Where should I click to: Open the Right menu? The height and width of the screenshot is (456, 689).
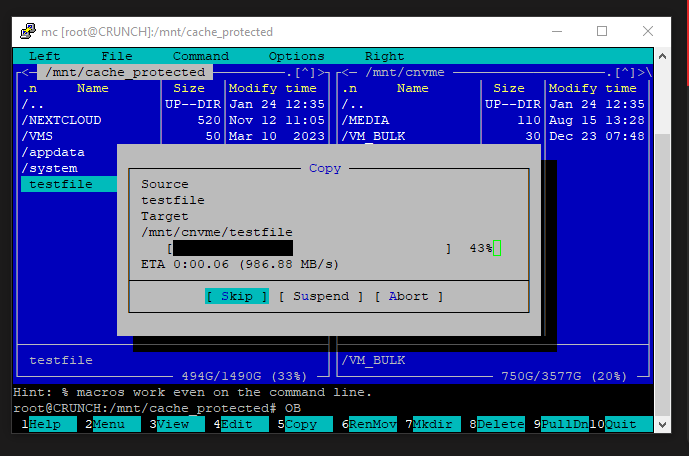[x=384, y=56]
